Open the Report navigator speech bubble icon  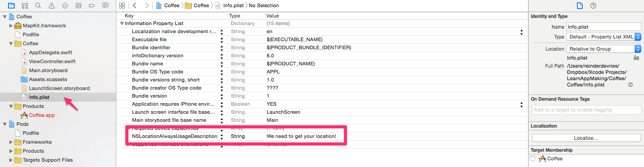(105, 5)
